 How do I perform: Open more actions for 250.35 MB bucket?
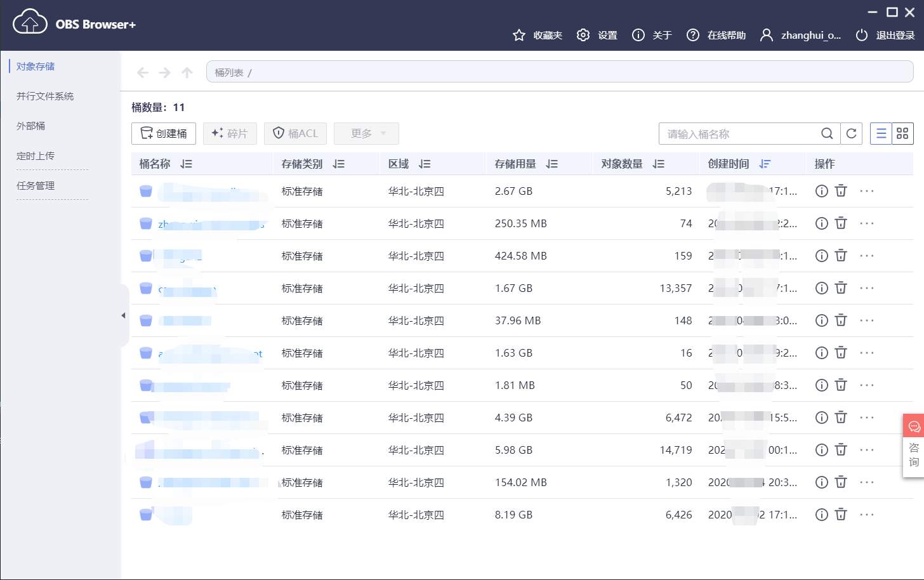[867, 223]
